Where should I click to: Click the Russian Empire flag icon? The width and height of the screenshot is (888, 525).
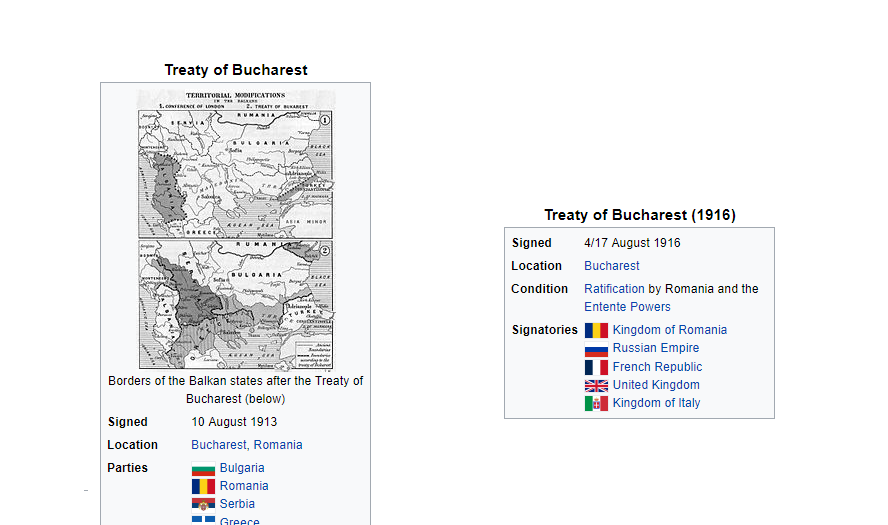596,349
